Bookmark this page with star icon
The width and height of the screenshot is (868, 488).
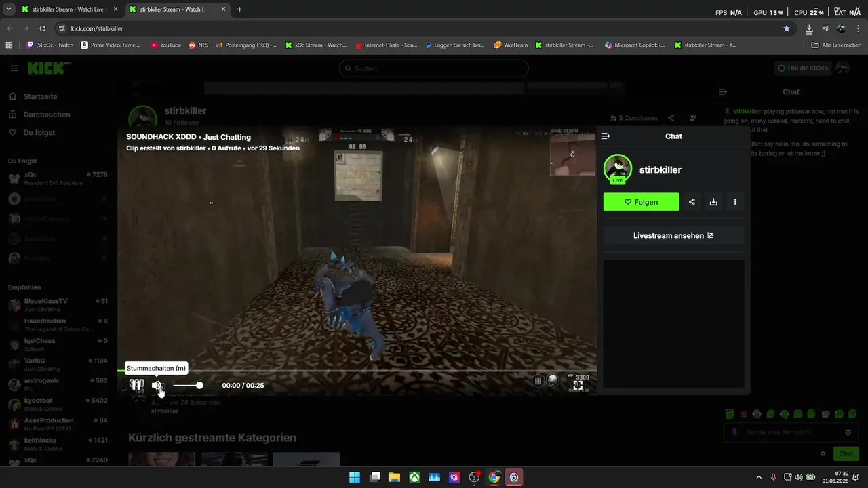(x=787, y=28)
